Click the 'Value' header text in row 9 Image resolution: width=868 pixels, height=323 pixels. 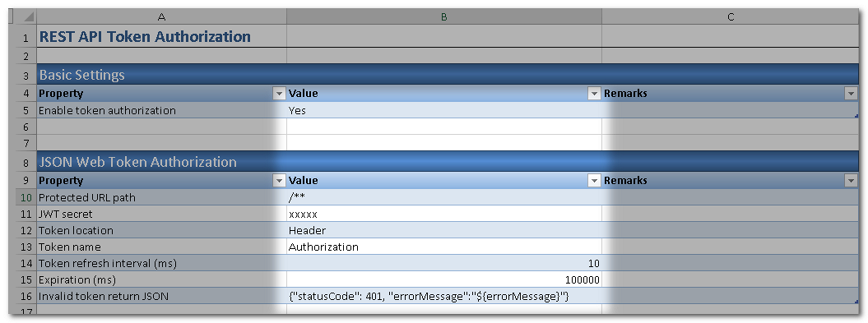tap(304, 181)
